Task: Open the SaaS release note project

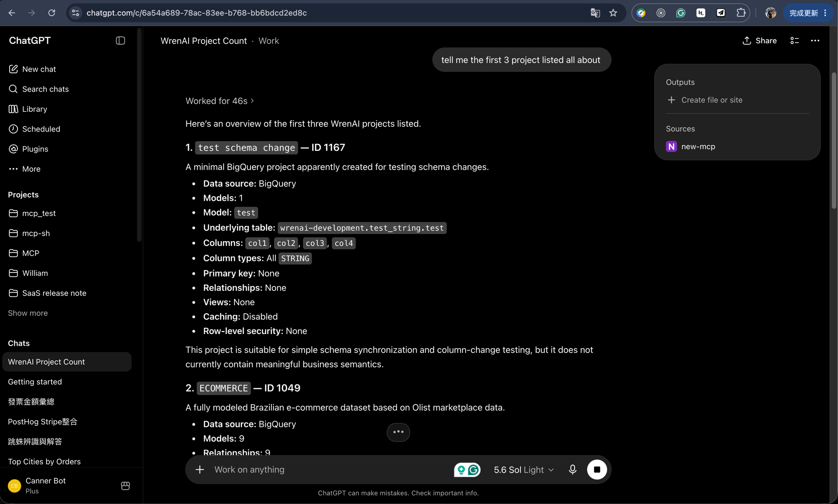Action: pos(47,293)
